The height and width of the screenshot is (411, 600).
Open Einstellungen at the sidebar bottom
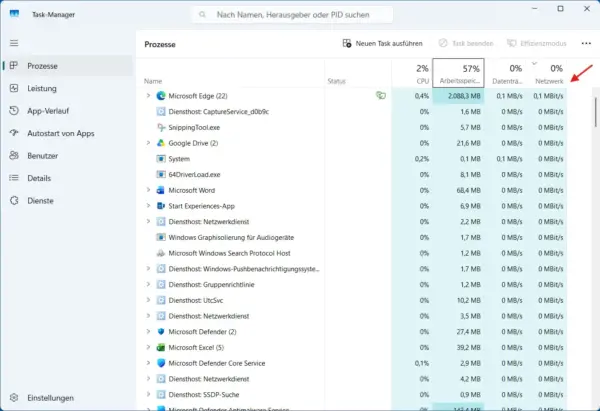click(x=68, y=398)
